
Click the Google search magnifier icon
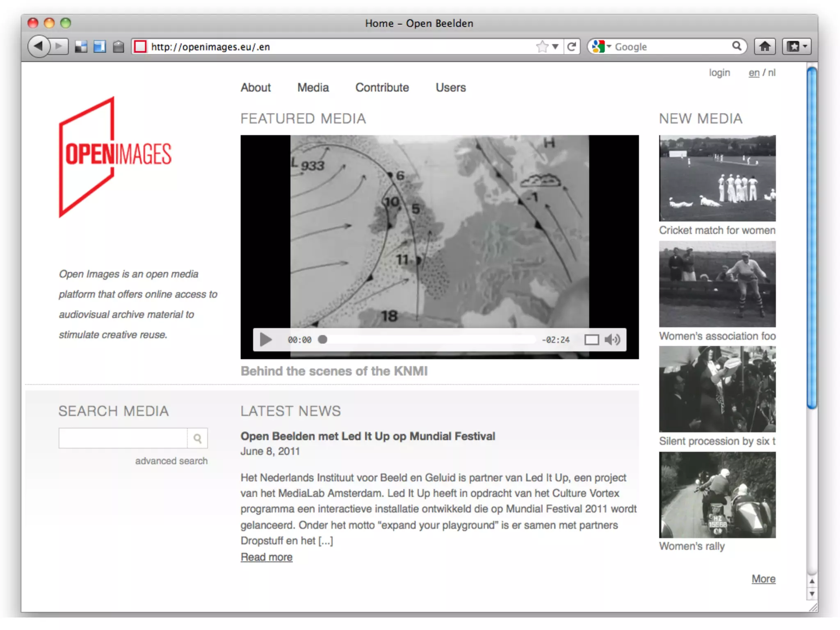point(737,46)
